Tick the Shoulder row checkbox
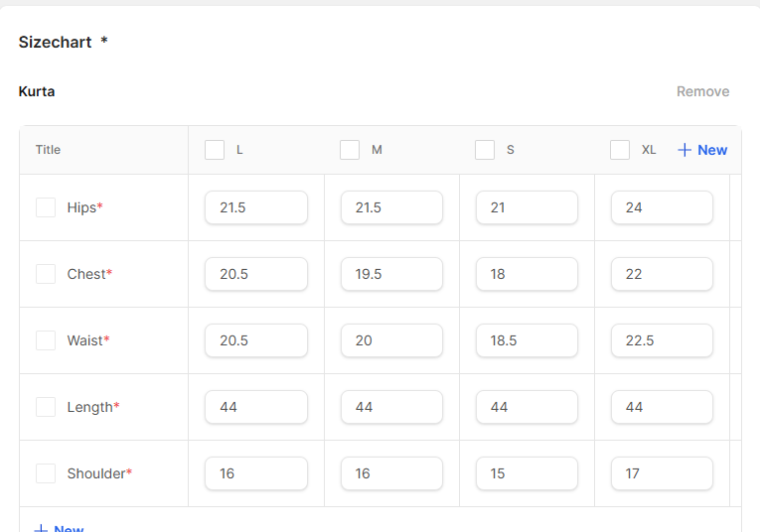 46,473
